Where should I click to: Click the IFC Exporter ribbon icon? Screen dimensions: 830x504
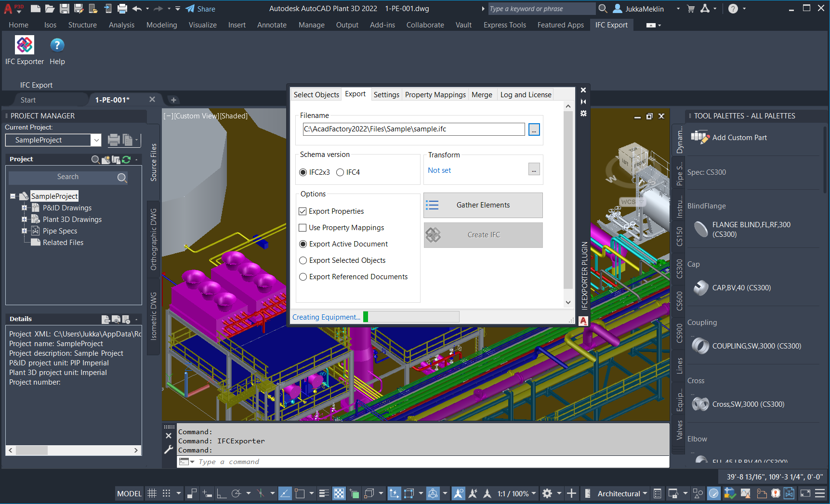(25, 45)
